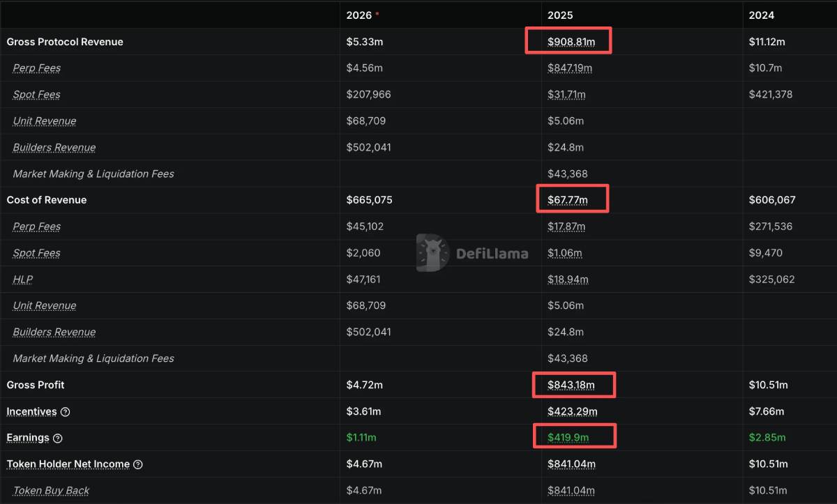837x504 pixels.
Task: Select Perp Fees under Gross Protocol Revenue
Action: tap(36, 68)
